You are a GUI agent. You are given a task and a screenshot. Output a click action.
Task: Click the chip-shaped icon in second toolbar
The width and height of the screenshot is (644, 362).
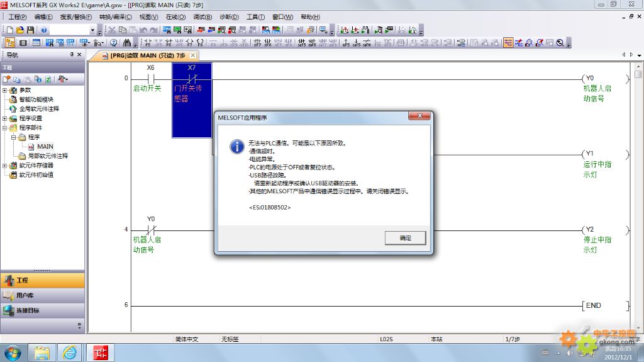[x=23, y=43]
